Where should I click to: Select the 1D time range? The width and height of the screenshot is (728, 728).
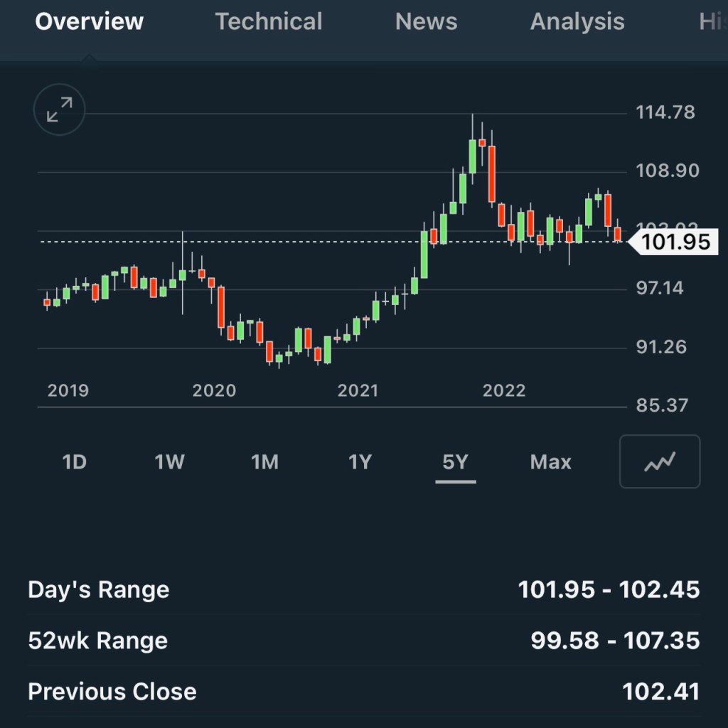click(x=74, y=462)
